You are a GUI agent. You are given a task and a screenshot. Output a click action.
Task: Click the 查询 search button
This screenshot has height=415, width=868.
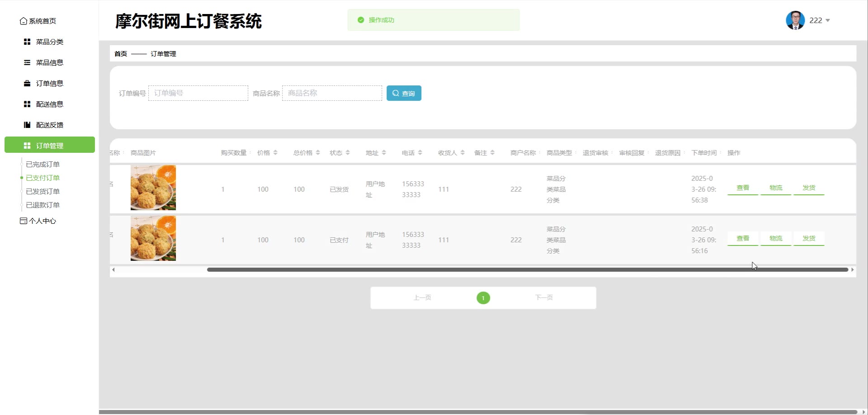tap(404, 93)
